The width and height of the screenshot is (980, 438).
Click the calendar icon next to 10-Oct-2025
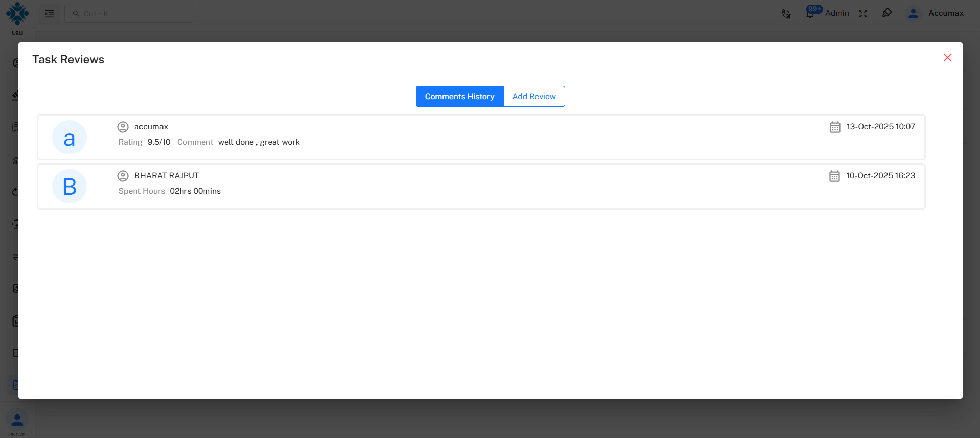[834, 176]
